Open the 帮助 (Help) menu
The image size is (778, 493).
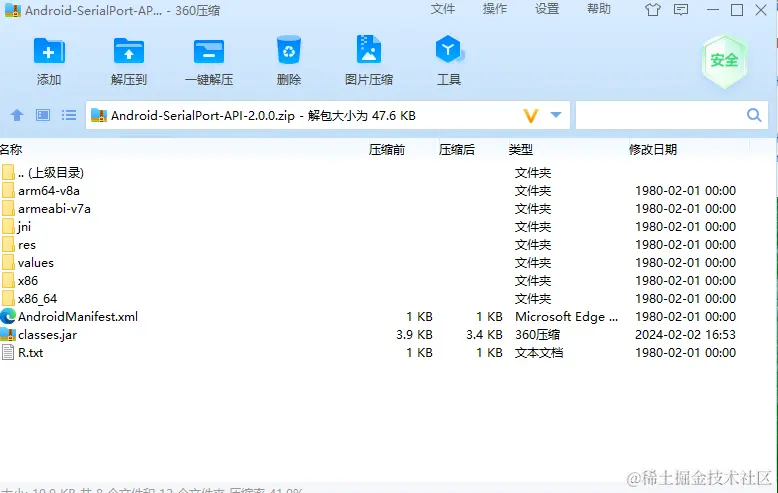pos(599,9)
